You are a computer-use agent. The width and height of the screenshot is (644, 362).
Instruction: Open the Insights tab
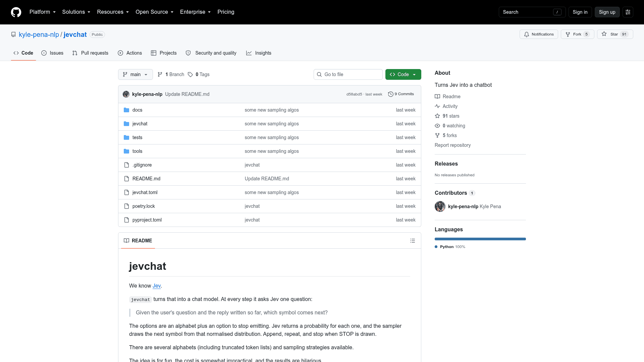(259, 53)
